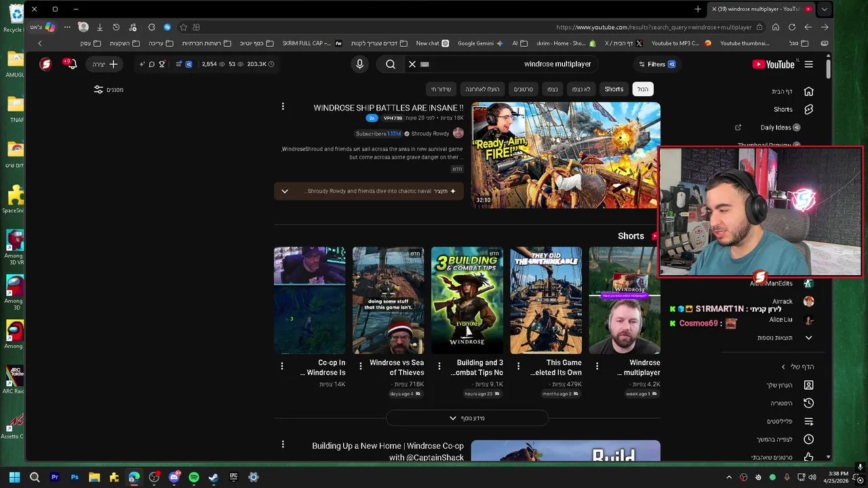The image size is (868, 488).
Task: Open options for WINDROSE SHIP BATTLES video
Action: [283, 106]
